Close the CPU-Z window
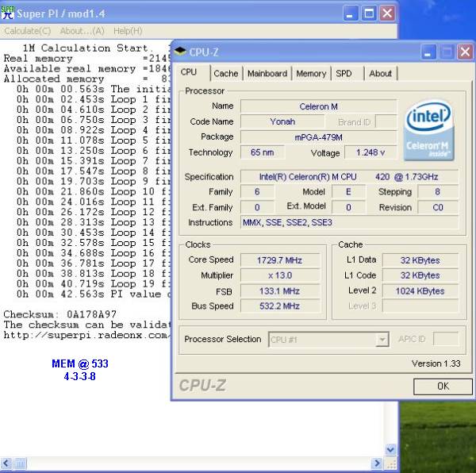The width and height of the screenshot is (476, 473). (x=465, y=52)
